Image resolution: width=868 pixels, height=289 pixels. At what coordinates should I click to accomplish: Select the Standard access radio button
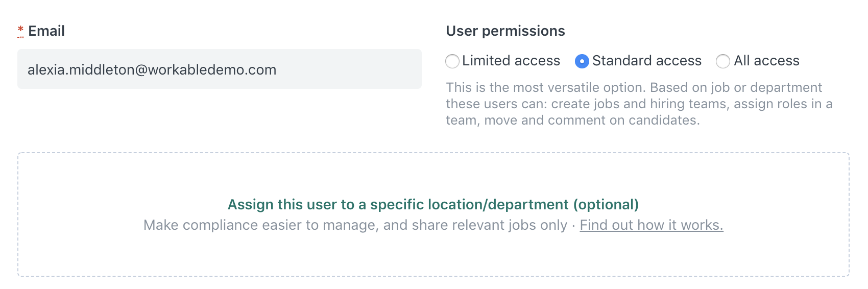click(582, 61)
